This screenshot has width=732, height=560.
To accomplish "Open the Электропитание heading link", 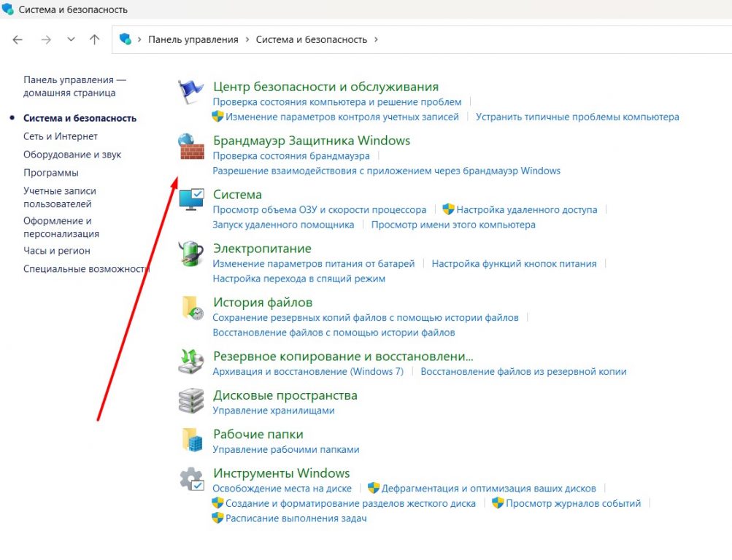I will coord(262,249).
